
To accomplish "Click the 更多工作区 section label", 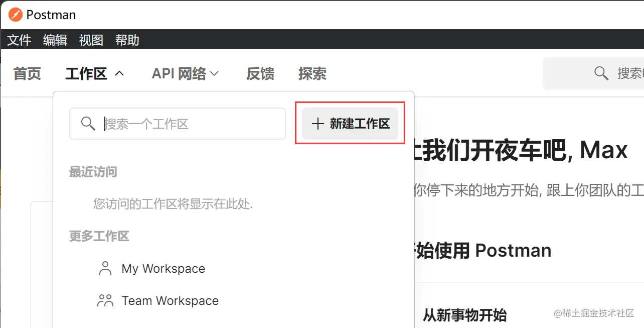I will (x=99, y=236).
